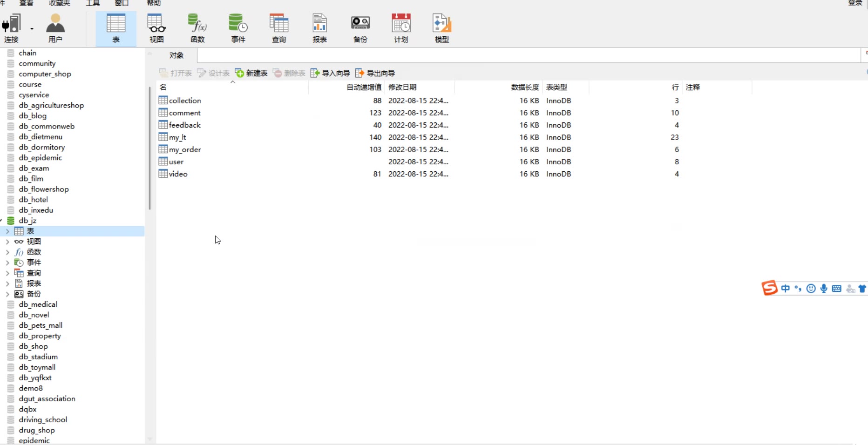This screenshot has width=868, height=445.
Task: Open the Sogou soft keyboard icon
Action: 836,289
